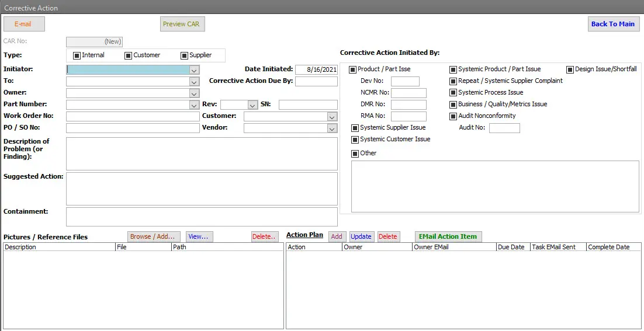Open the Preview CAR report
The height and width of the screenshot is (331, 644).
pos(182,24)
